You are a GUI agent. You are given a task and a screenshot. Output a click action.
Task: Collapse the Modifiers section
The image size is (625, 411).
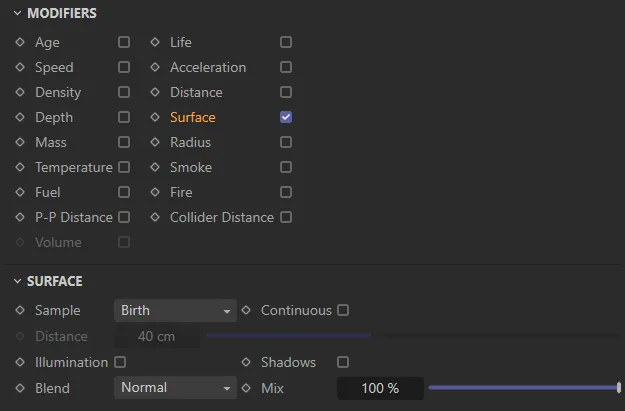[16, 13]
